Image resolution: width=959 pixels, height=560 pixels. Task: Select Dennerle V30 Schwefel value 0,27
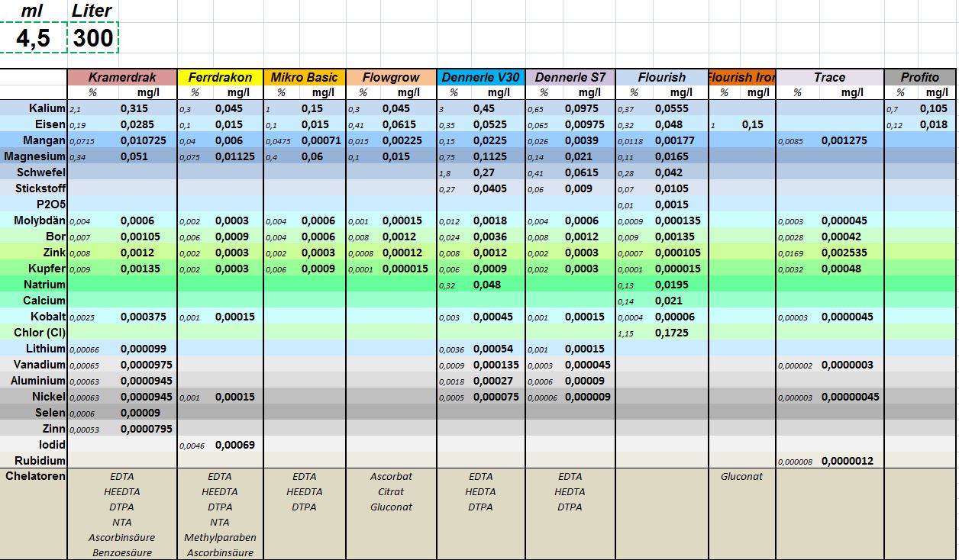484,172
